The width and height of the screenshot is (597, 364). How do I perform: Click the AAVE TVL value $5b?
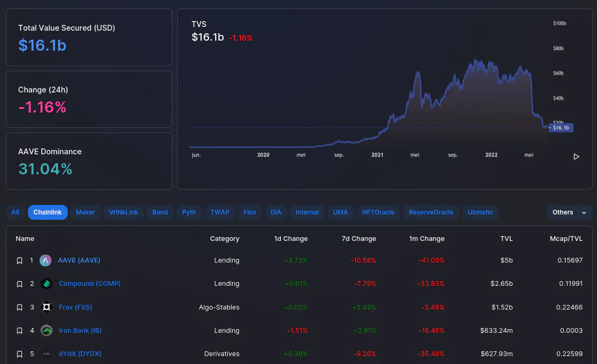[x=507, y=260]
